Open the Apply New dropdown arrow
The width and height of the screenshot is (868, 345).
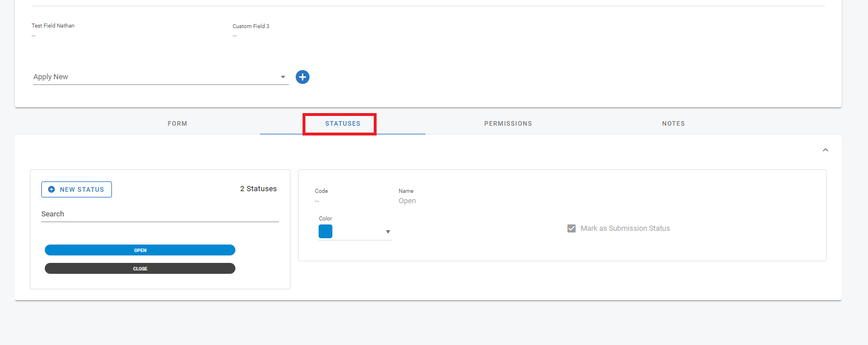(x=282, y=77)
